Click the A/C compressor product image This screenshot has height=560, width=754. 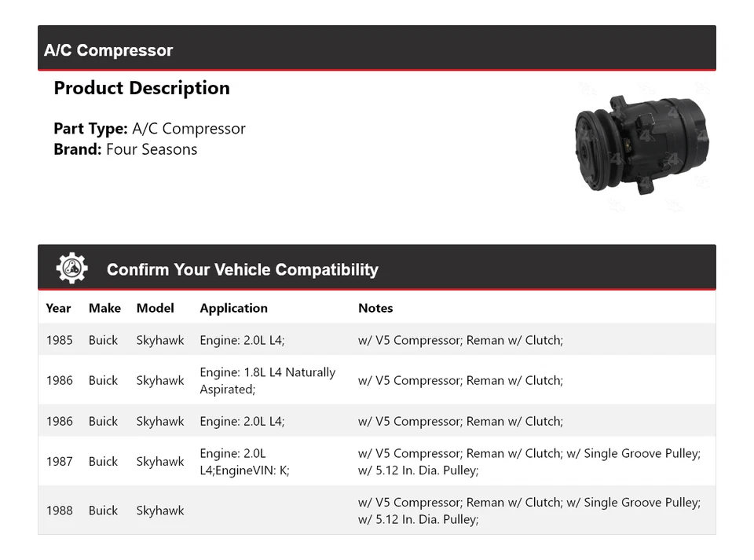[641, 146]
